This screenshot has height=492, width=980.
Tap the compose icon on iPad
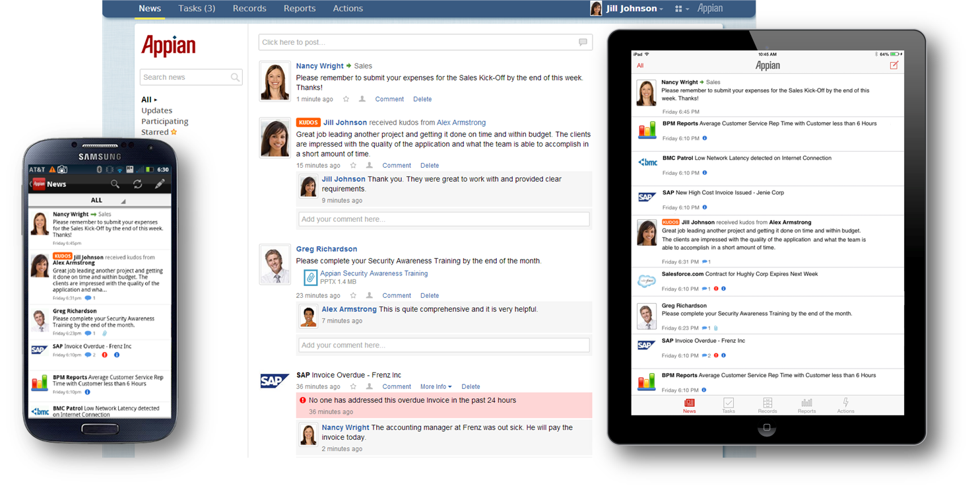(894, 65)
